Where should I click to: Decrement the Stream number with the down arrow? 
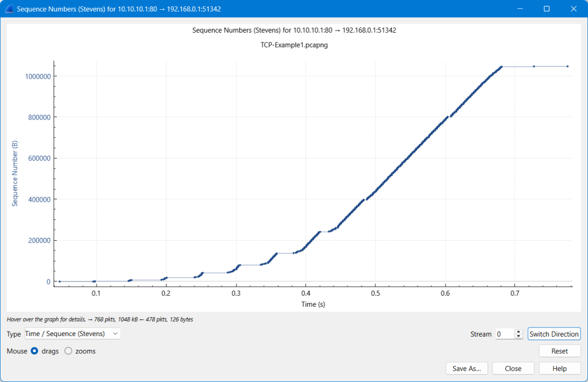[519, 336]
